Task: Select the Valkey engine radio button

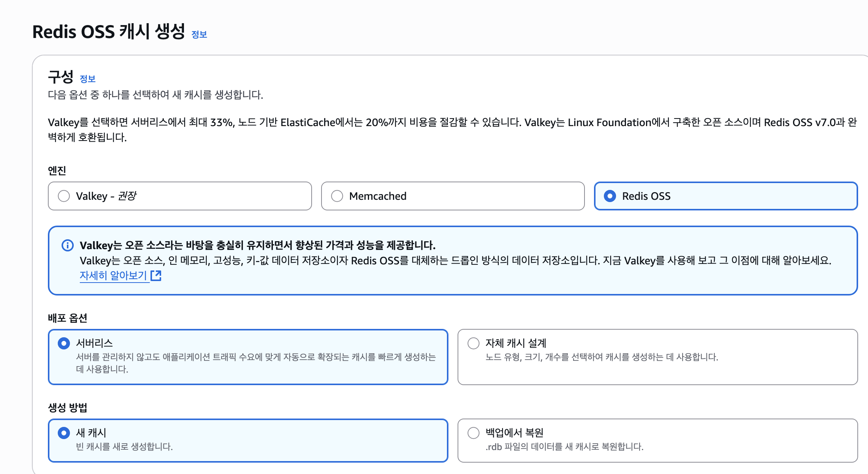Action: [x=64, y=196]
